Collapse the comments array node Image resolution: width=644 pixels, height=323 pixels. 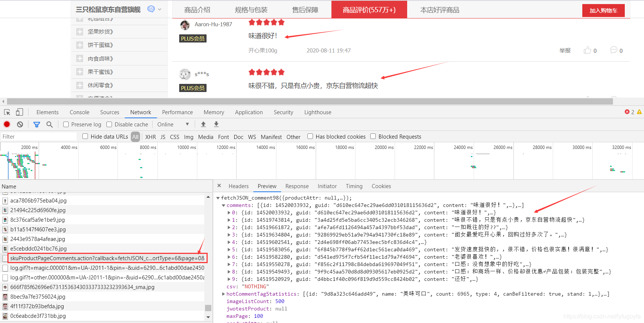[224, 205]
